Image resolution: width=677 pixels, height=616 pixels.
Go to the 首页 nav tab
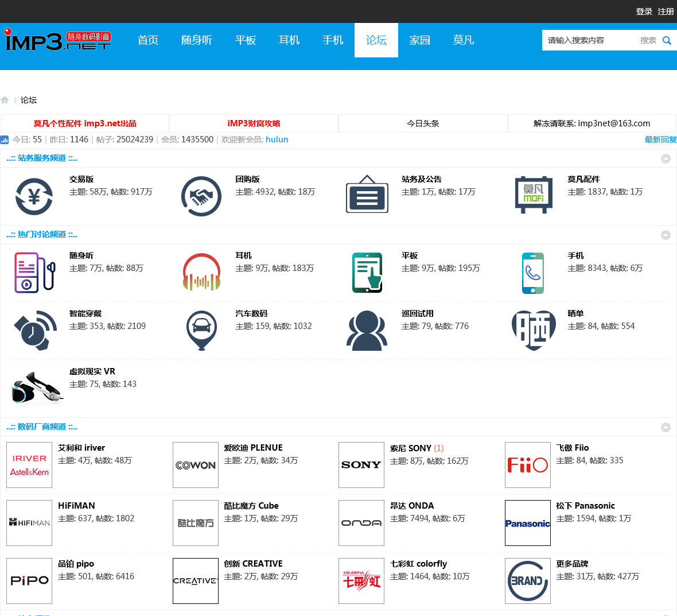[x=148, y=40]
